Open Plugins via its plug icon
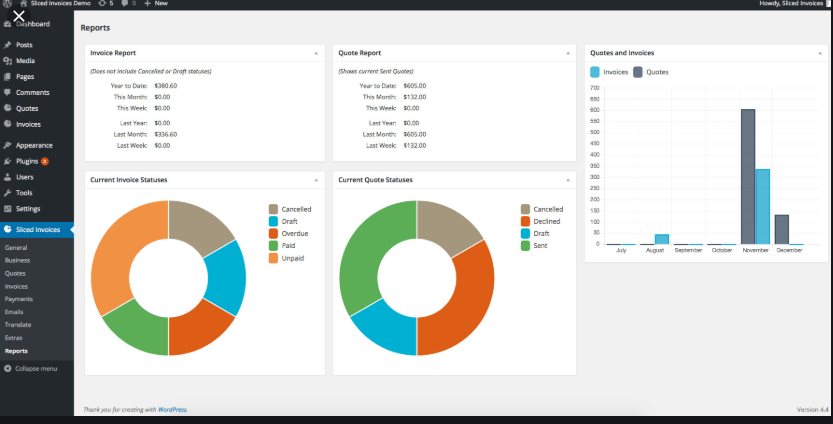This screenshot has height=424, width=833. tap(7, 161)
